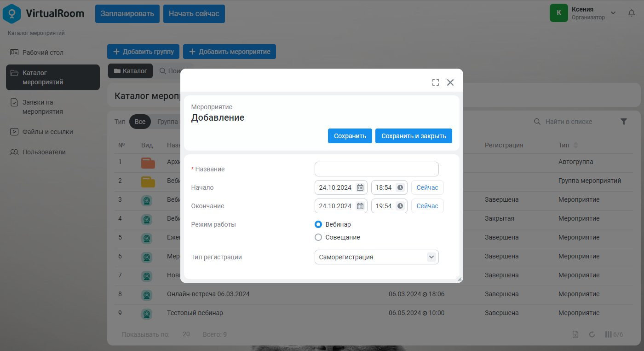This screenshot has width=644, height=351.
Task: Click the VirtualRoom logo icon
Action: 12,13
